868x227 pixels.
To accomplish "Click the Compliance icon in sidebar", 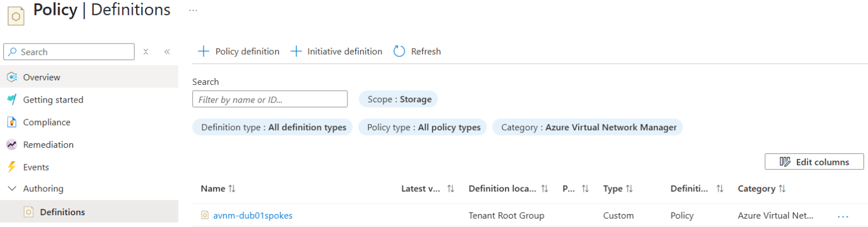I will coord(11,122).
